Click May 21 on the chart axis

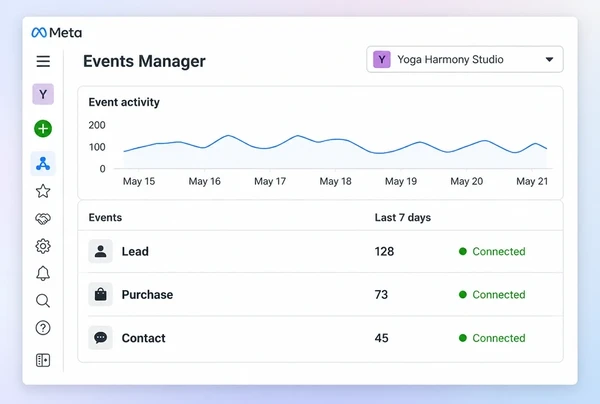click(x=532, y=181)
